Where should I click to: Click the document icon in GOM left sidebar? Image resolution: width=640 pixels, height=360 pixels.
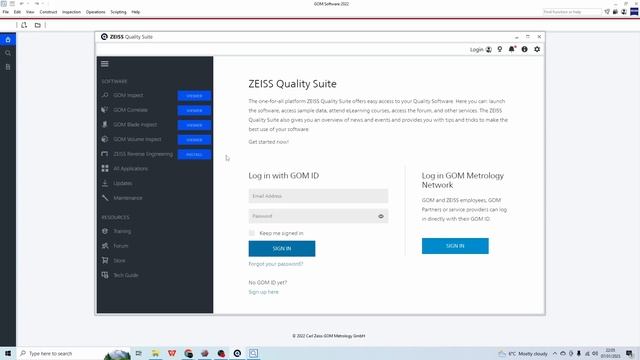(x=8, y=67)
